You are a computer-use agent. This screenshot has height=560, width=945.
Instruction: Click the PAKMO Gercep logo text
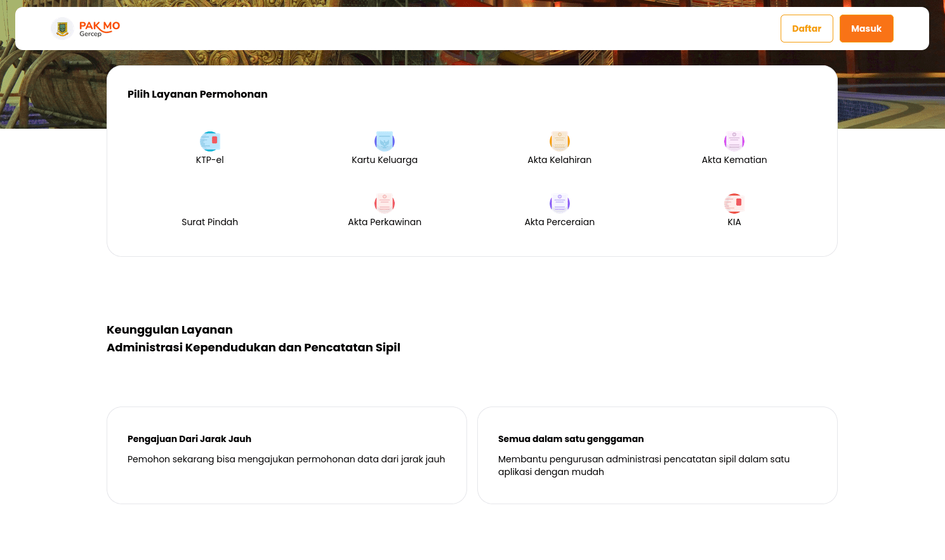100,29
